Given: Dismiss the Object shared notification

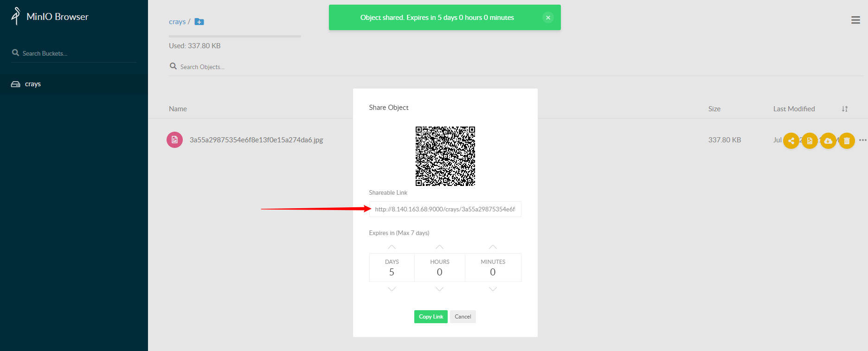Looking at the screenshot, I should click(548, 18).
